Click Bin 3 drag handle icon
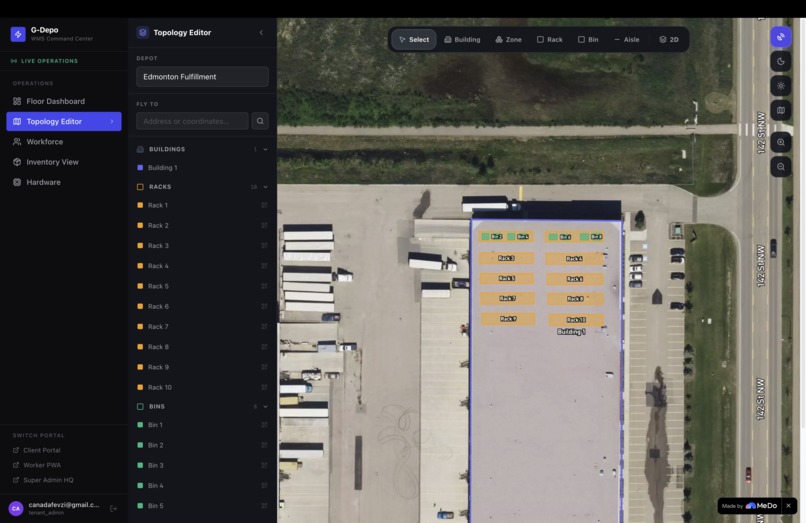Screen dimensions: 806x523 (x=264, y=465)
